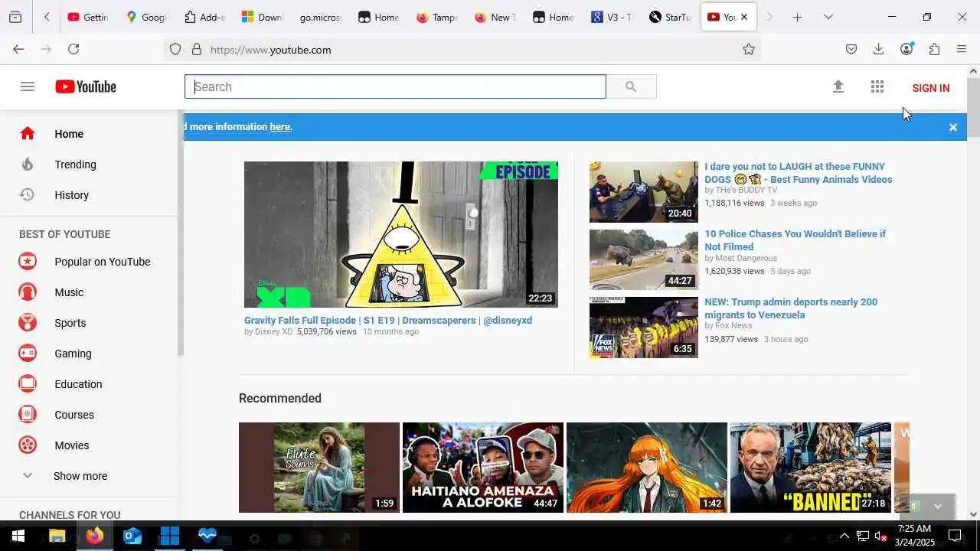The height and width of the screenshot is (551, 980).
Task: Open the list all tabs dropdown
Action: 828,17
